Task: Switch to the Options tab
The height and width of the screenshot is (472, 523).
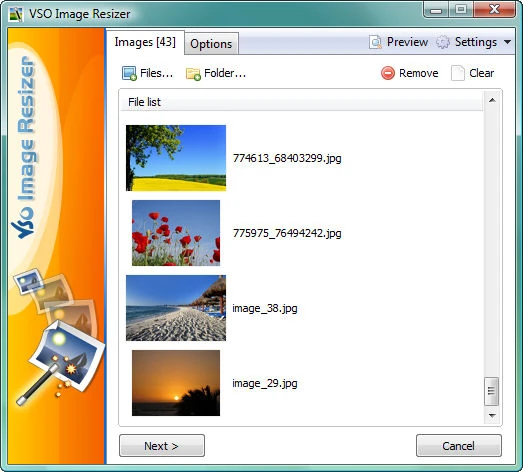Action: point(211,44)
